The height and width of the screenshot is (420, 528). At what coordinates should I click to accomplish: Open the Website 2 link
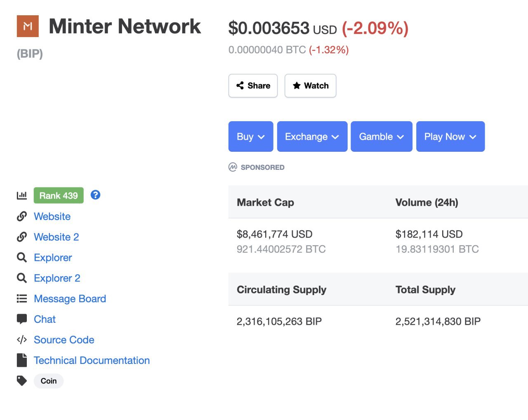(x=56, y=237)
